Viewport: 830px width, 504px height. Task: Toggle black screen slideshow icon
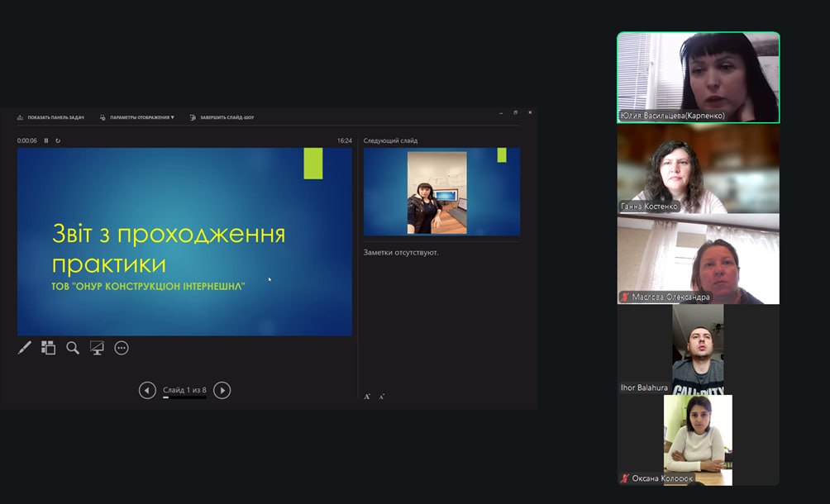tap(97, 348)
